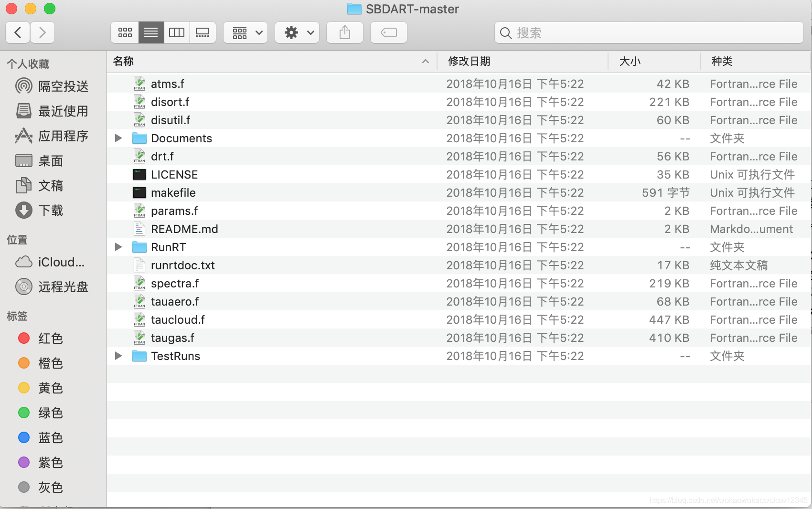The image size is (812, 509).
Task: Open Remote Disc (远程光盘) in sidebar
Action: pos(53,287)
